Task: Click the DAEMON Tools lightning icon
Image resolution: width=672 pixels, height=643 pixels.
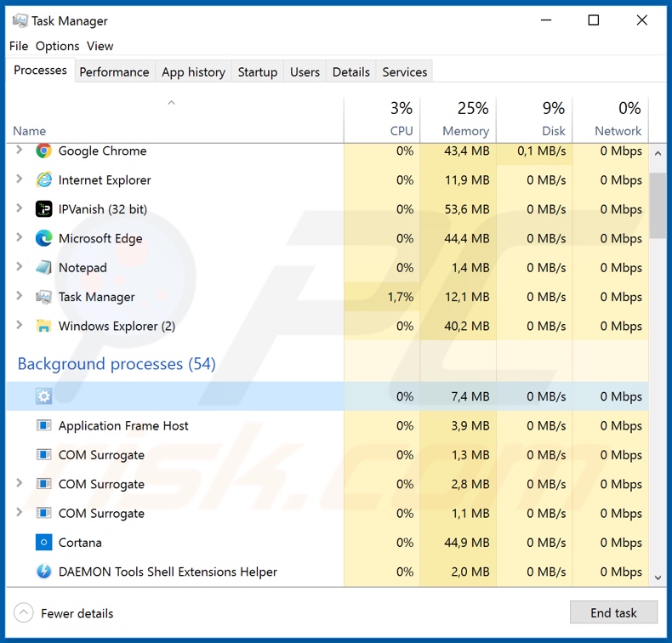Action: (x=43, y=572)
